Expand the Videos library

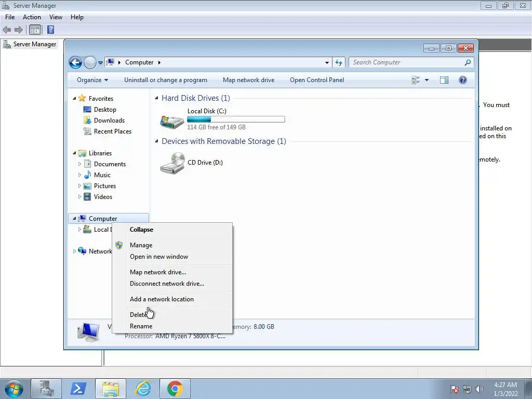pos(79,197)
